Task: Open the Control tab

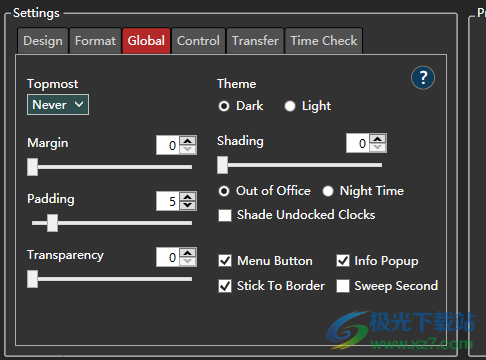Action: (198, 41)
